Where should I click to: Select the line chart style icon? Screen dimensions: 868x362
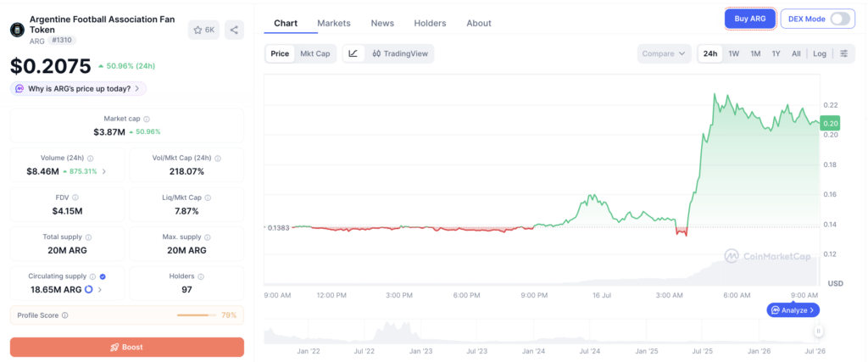click(353, 53)
